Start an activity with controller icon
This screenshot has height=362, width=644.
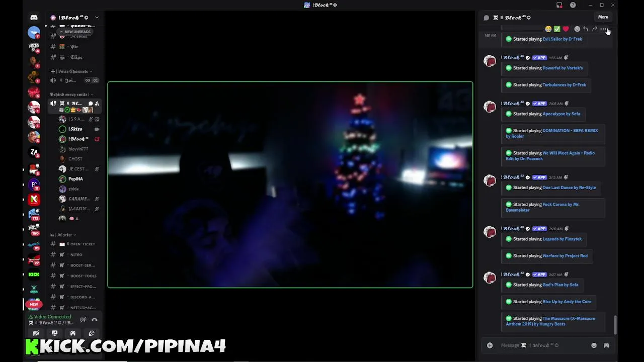(x=73, y=333)
